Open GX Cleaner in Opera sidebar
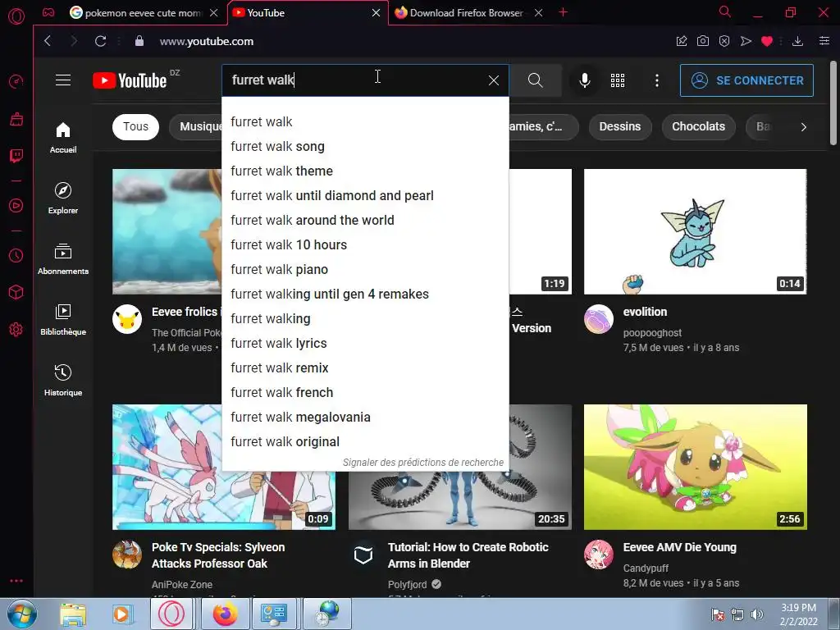840x630 pixels. (x=16, y=118)
